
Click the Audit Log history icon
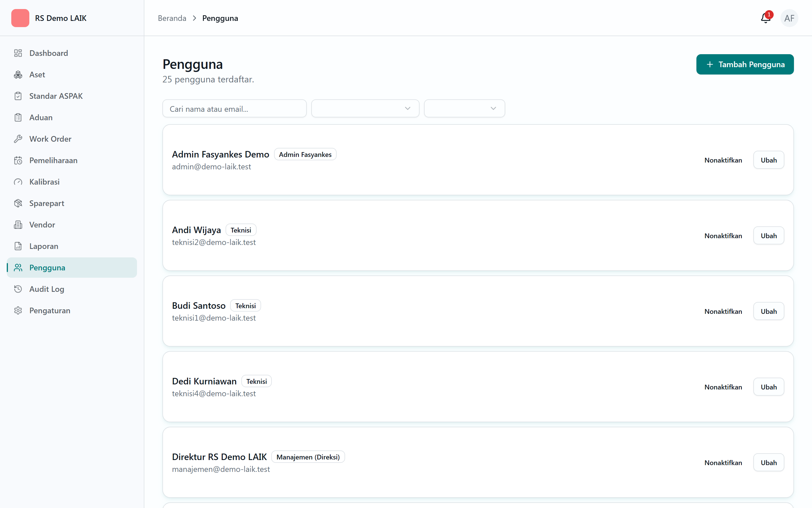(x=18, y=289)
